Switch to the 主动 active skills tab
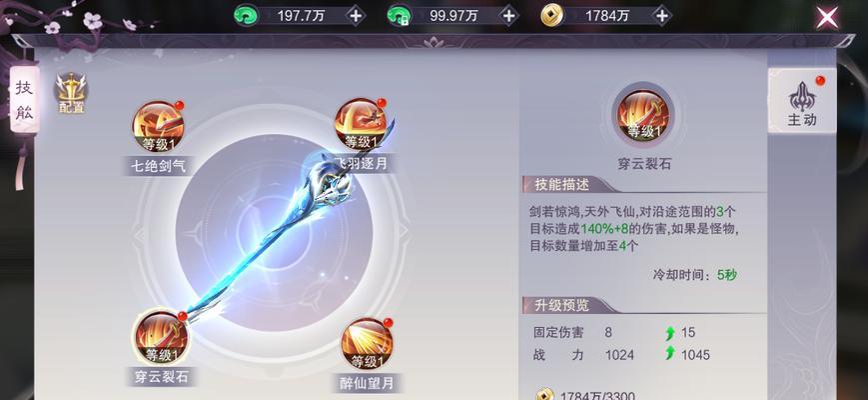Screen dimensions: 868x400 click(802, 101)
